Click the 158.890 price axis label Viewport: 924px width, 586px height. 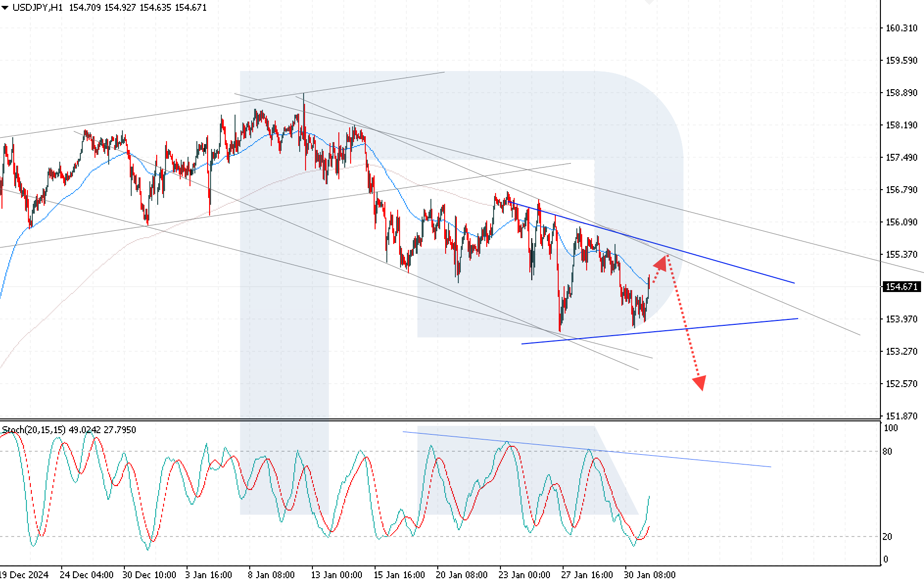tap(901, 93)
